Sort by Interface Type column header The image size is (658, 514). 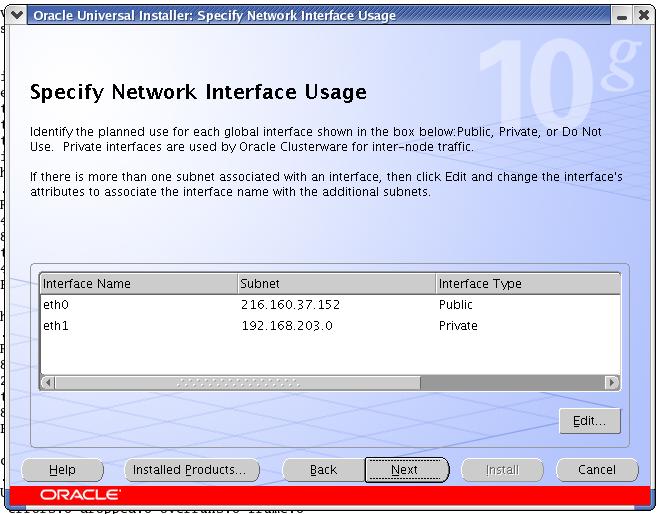click(528, 284)
